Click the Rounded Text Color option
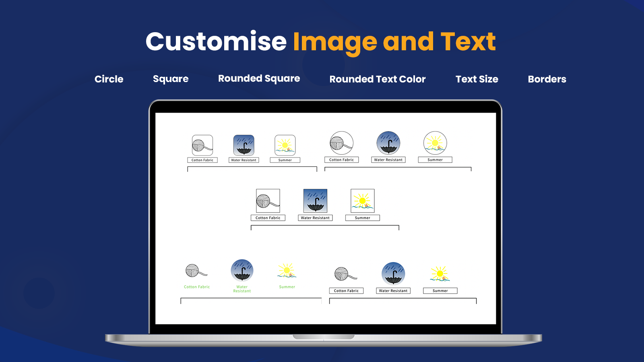644x362 pixels. 377,79
